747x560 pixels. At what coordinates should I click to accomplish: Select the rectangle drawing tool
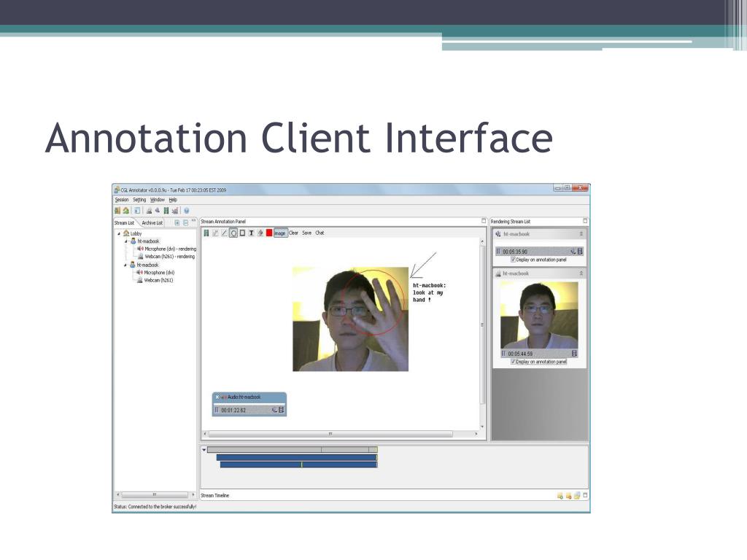pos(242,233)
